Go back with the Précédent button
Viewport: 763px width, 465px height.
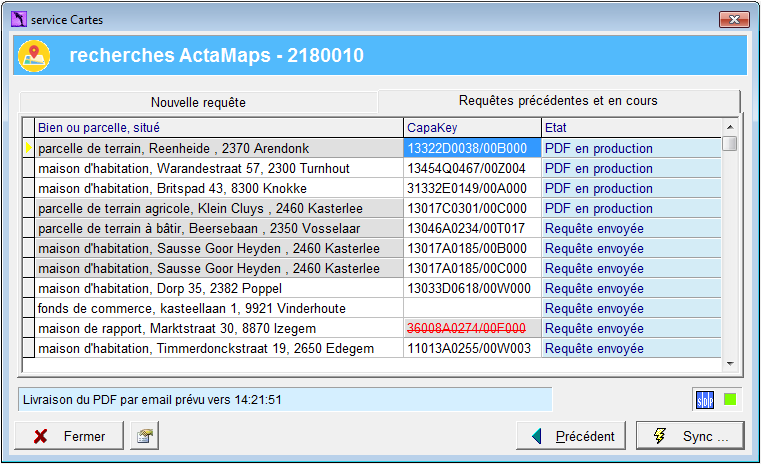(571, 436)
